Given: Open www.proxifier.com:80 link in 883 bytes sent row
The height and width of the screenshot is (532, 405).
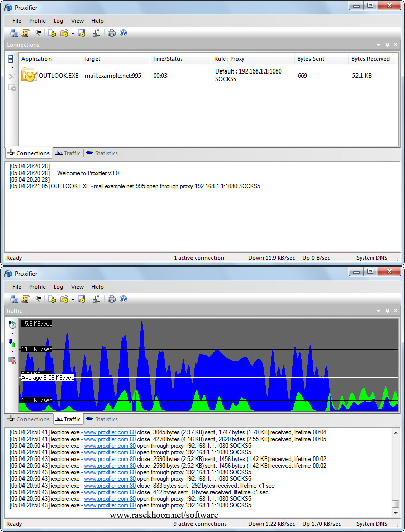Looking at the screenshot, I should pyautogui.click(x=110, y=486).
